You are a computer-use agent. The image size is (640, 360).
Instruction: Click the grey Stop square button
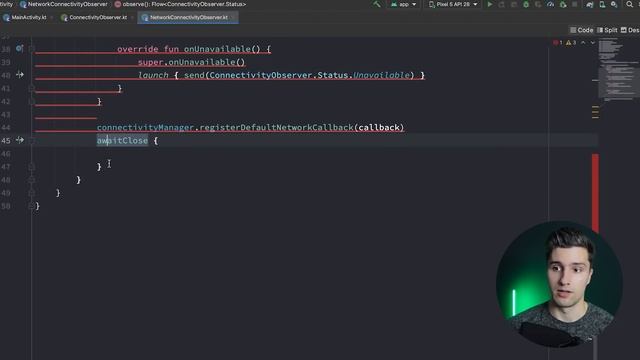[x=575, y=4]
